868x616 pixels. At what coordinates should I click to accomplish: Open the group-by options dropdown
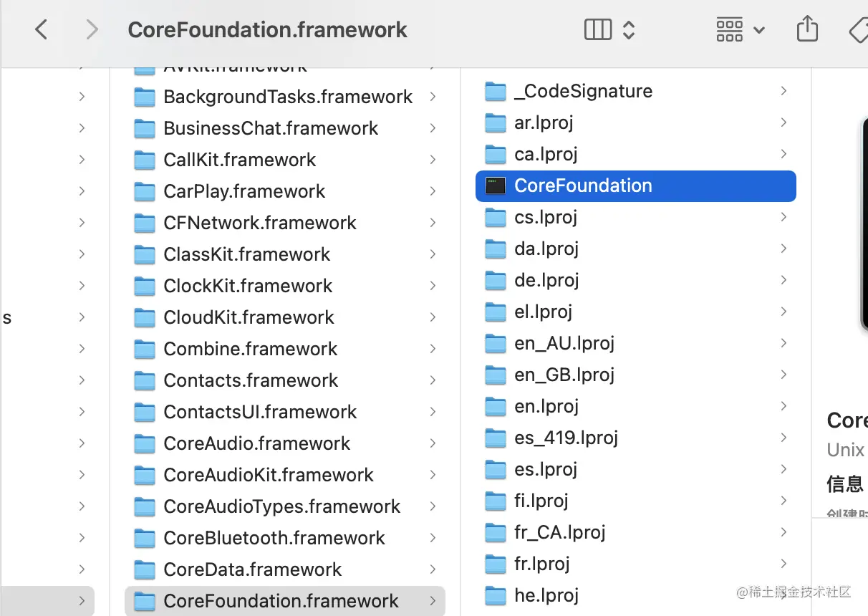click(x=741, y=29)
